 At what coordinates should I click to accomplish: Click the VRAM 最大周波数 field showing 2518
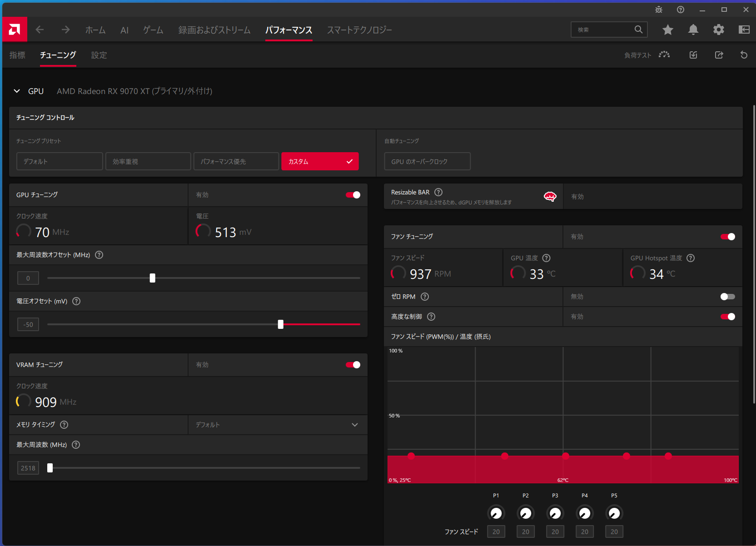click(x=28, y=468)
